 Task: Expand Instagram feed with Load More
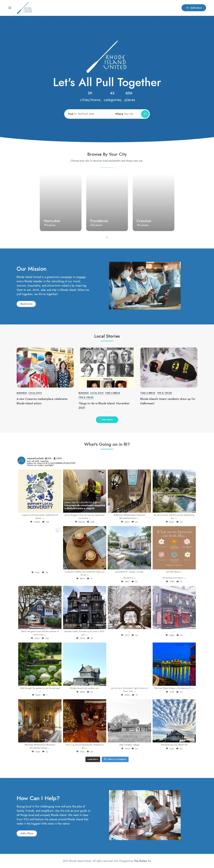[93, 759]
